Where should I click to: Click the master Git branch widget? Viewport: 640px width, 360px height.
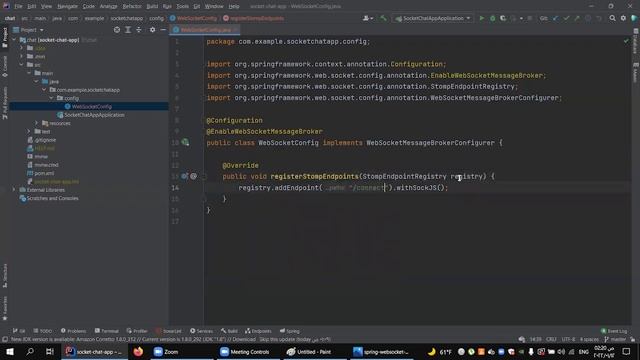tap(615, 339)
